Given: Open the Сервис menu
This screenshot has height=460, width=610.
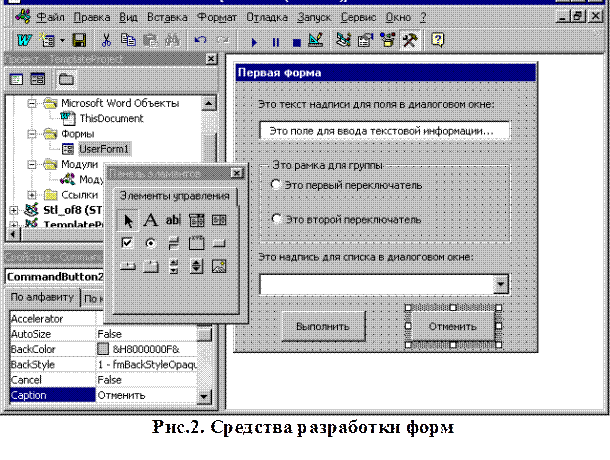Looking at the screenshot, I should coord(358,18).
